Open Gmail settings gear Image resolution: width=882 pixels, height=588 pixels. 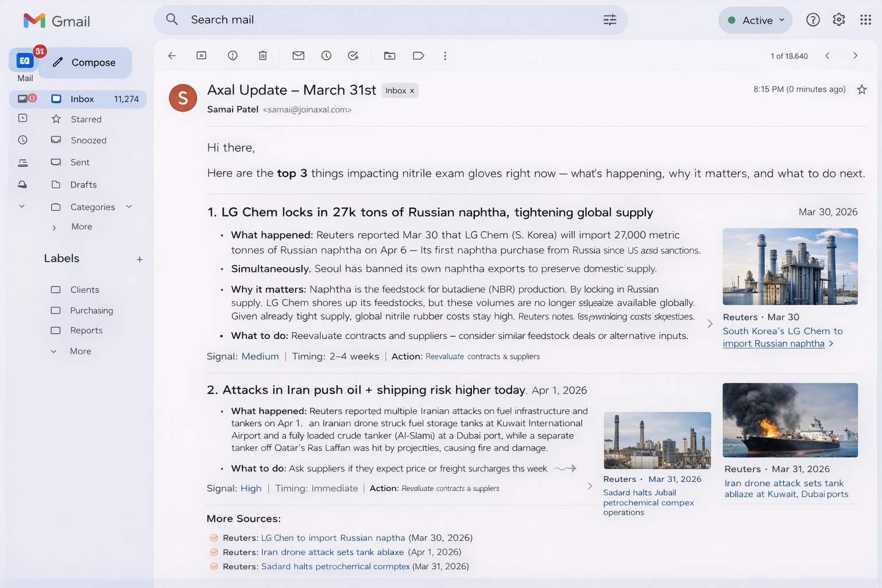point(838,19)
